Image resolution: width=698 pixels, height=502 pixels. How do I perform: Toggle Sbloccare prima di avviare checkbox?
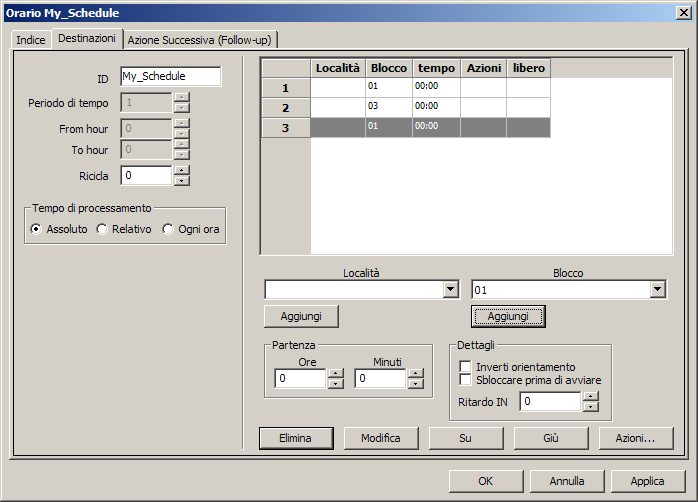465,380
